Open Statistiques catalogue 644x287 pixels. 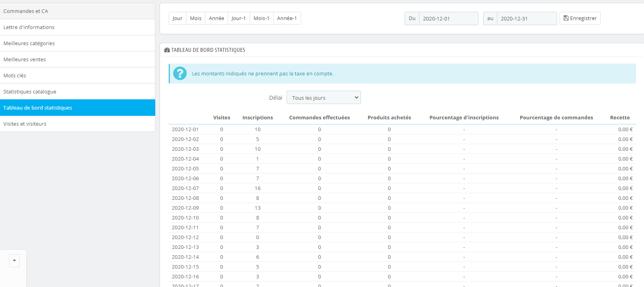tap(77, 91)
